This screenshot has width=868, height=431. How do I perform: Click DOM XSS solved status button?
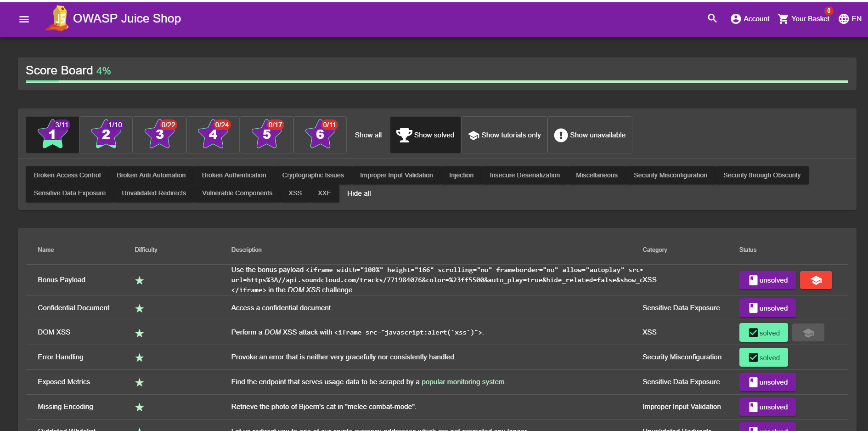coord(764,333)
